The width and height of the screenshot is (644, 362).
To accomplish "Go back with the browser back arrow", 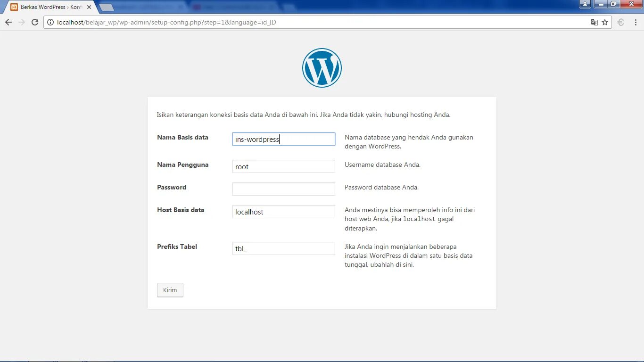I will click(8, 22).
